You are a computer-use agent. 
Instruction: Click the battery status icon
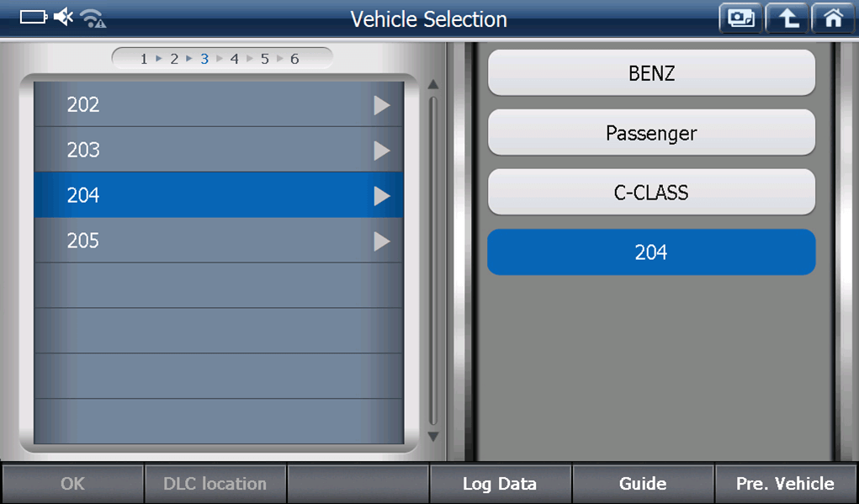pos(34,17)
